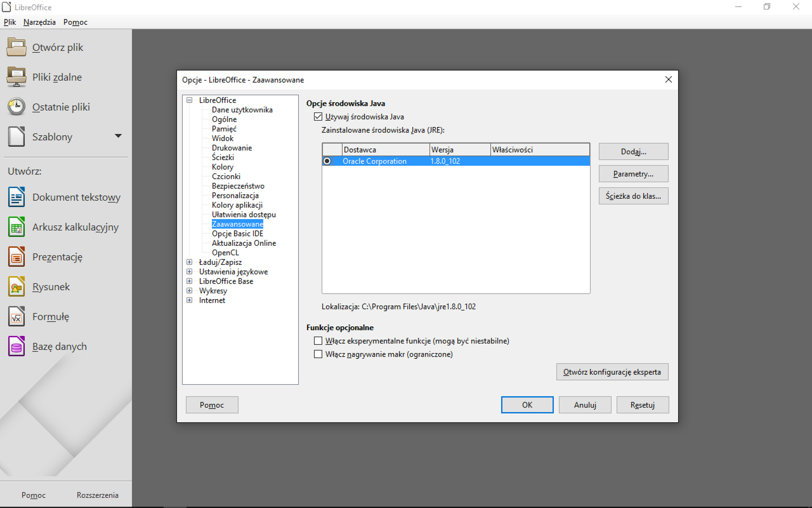
Task: Select 'Kolory aplikacji' in options tree
Action: 237,205
